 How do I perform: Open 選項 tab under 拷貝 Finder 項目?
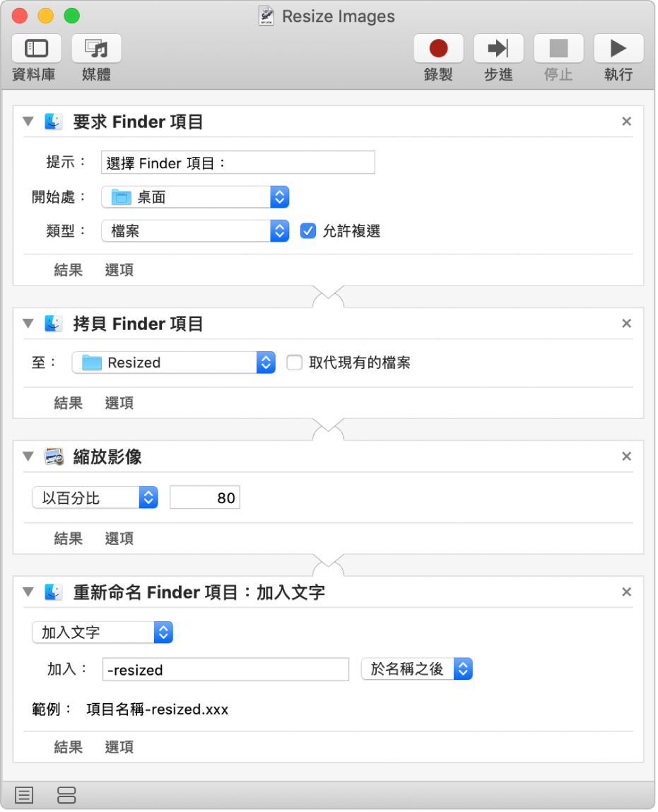[x=119, y=403]
